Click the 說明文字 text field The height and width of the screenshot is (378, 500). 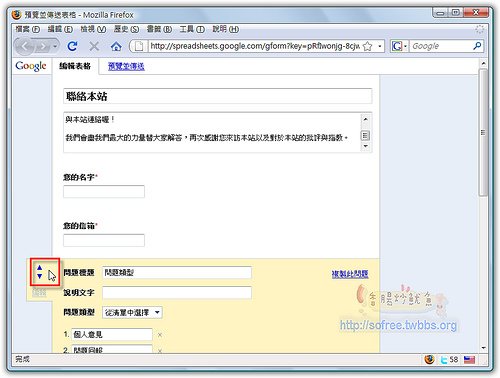177,292
